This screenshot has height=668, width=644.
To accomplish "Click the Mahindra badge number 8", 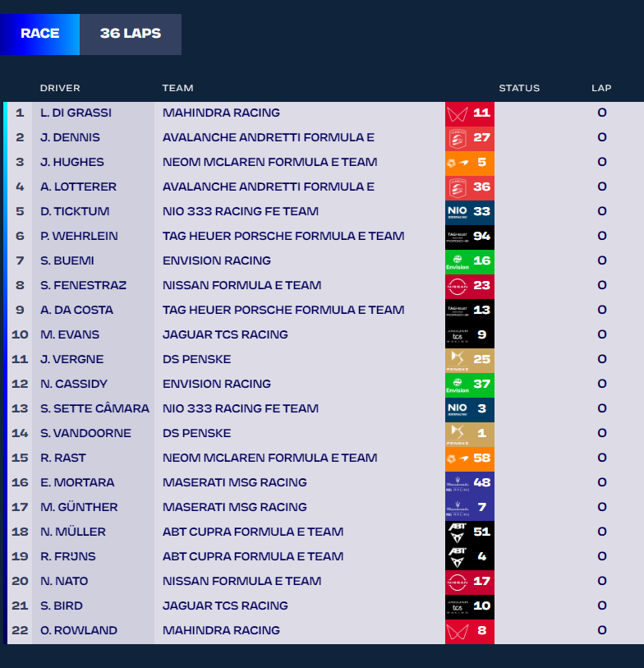I will pos(470,632).
